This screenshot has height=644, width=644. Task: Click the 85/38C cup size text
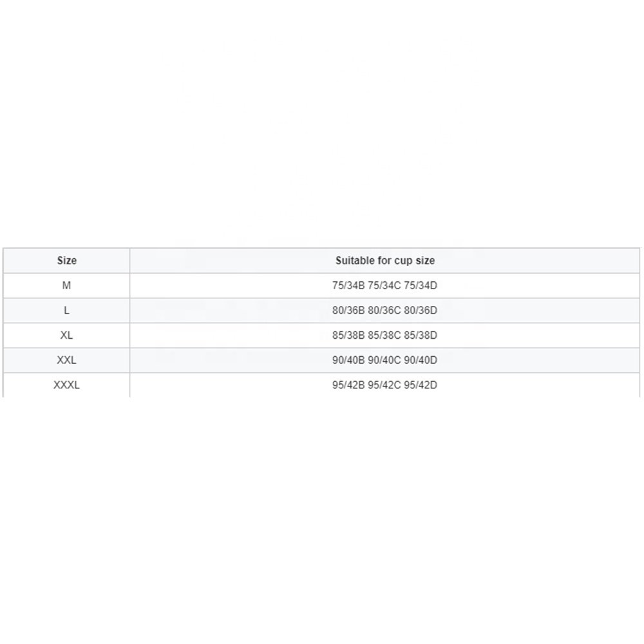point(384,335)
